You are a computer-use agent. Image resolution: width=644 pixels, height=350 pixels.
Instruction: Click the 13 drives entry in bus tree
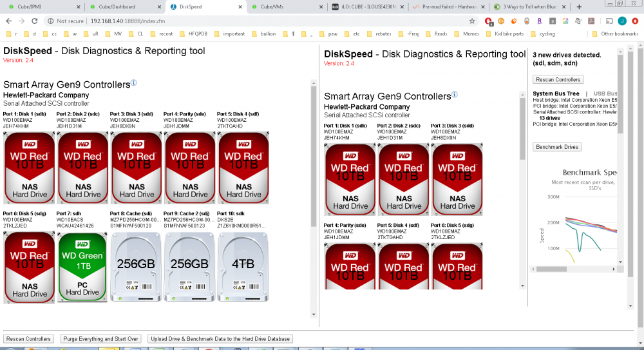click(x=549, y=118)
